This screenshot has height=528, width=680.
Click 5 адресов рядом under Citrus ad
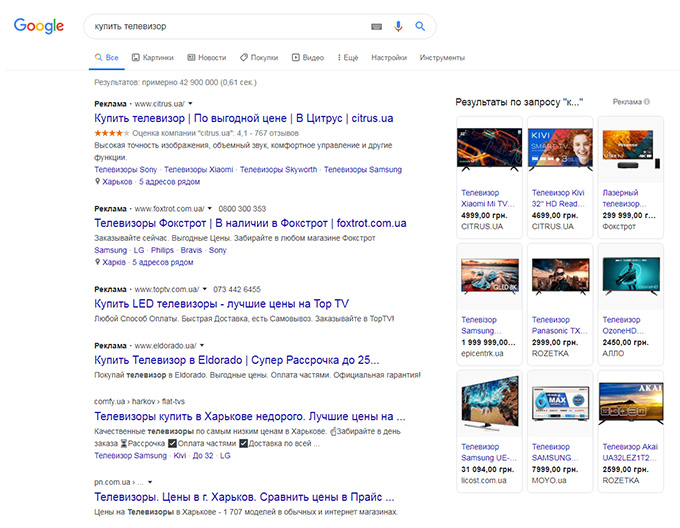pos(169,182)
